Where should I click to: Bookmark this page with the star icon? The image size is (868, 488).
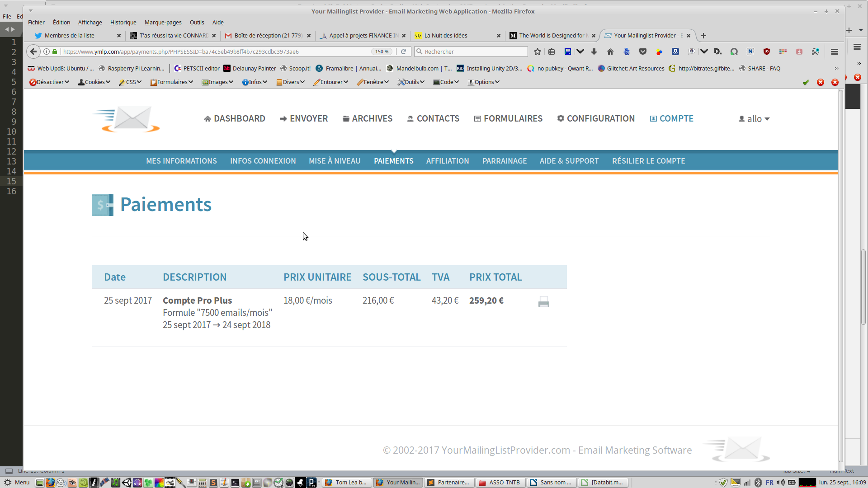(537, 52)
